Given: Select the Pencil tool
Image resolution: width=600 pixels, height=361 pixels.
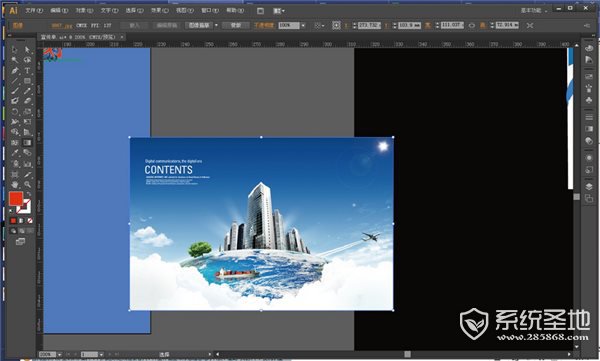Looking at the screenshot, I should [27, 91].
